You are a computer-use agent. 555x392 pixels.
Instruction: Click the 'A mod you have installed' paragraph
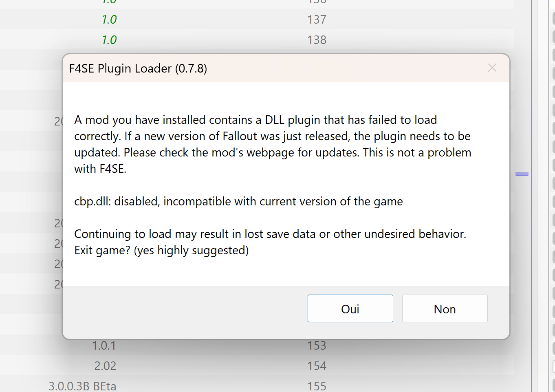pyautogui.click(x=273, y=144)
